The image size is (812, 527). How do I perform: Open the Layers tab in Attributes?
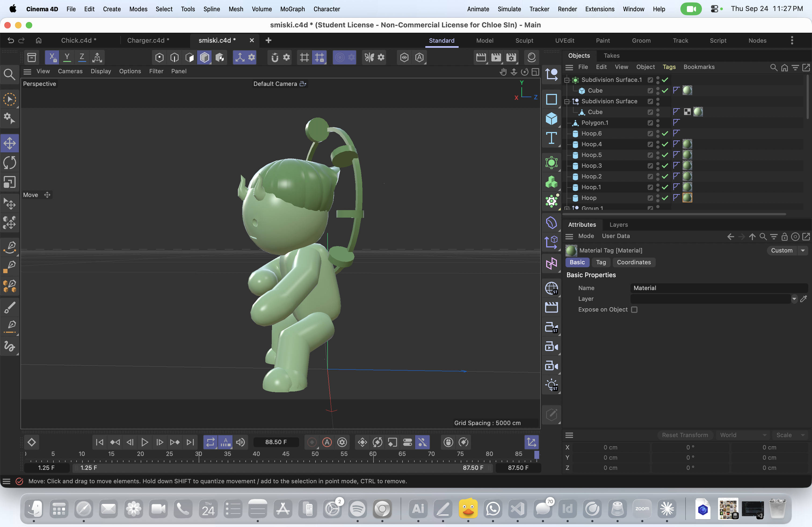click(x=619, y=225)
